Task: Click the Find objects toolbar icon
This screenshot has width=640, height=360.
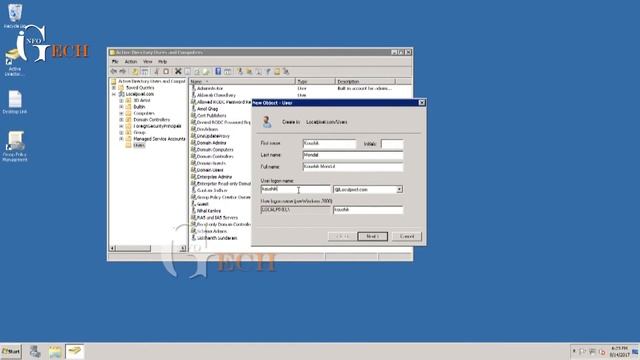Action: (x=277, y=71)
